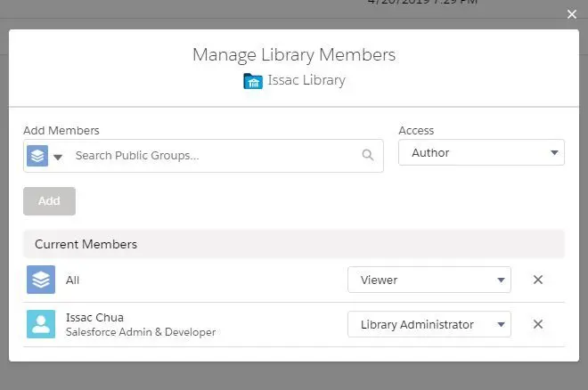Close the Manage Library Members dialog
588x390 pixels.
point(571,14)
